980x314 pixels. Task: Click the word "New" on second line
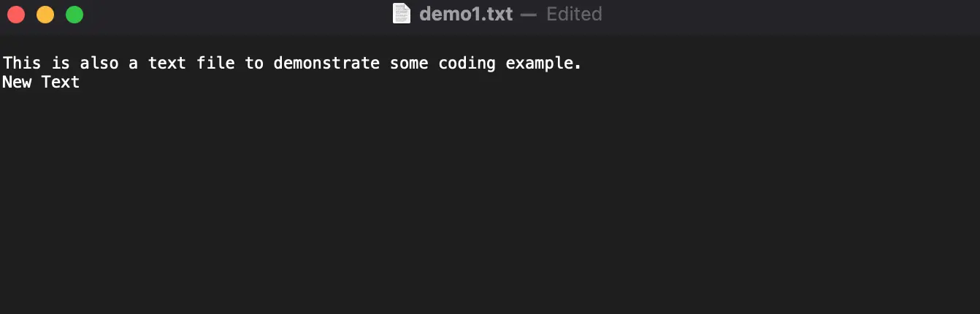(x=17, y=82)
